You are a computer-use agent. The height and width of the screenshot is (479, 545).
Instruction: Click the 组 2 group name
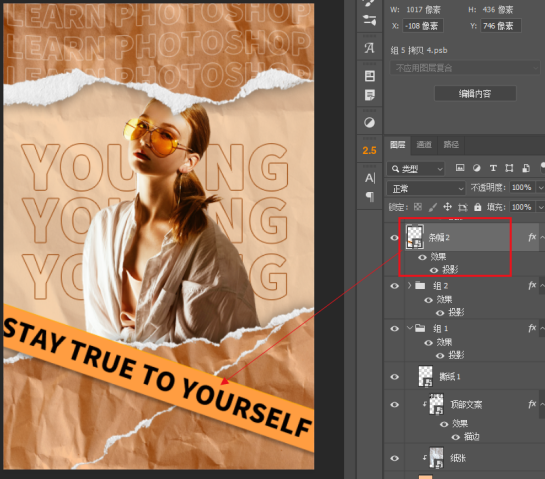[x=440, y=286]
